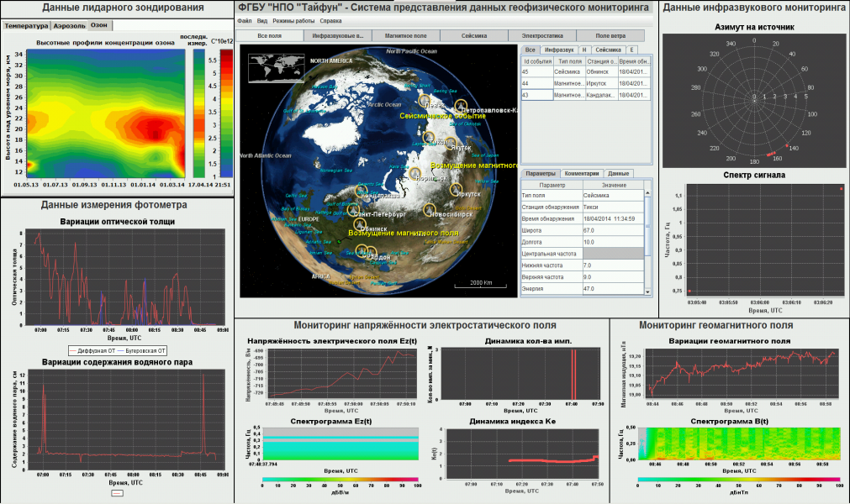Click the Поле ветра button

click(610, 36)
